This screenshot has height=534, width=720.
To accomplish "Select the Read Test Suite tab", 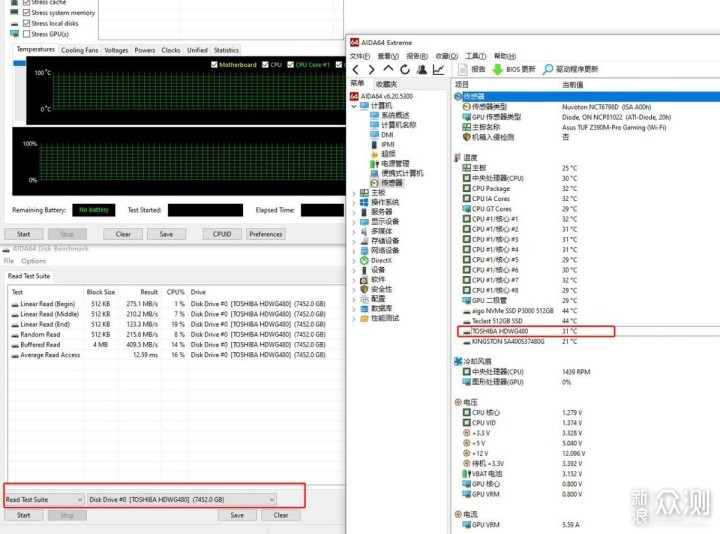I will click(x=29, y=276).
